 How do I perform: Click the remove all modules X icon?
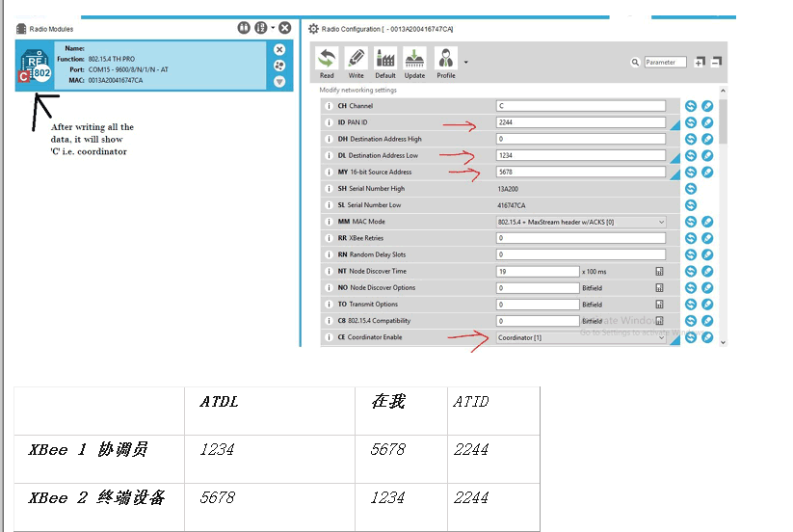pos(285,28)
